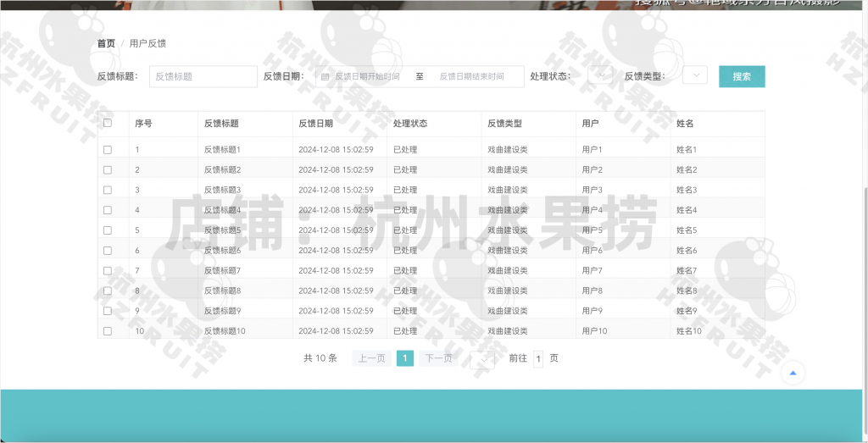
Task: Check the checkbox for row 反馈标题7
Action: point(108,270)
